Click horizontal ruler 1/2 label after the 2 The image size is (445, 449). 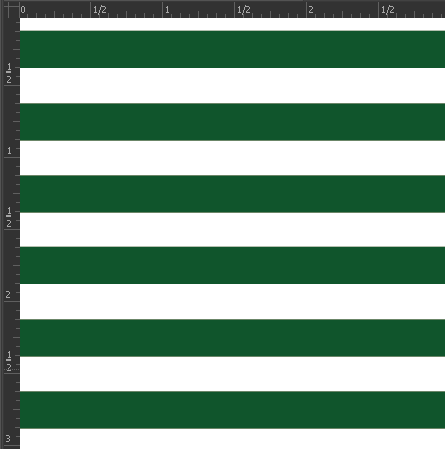[388, 10]
